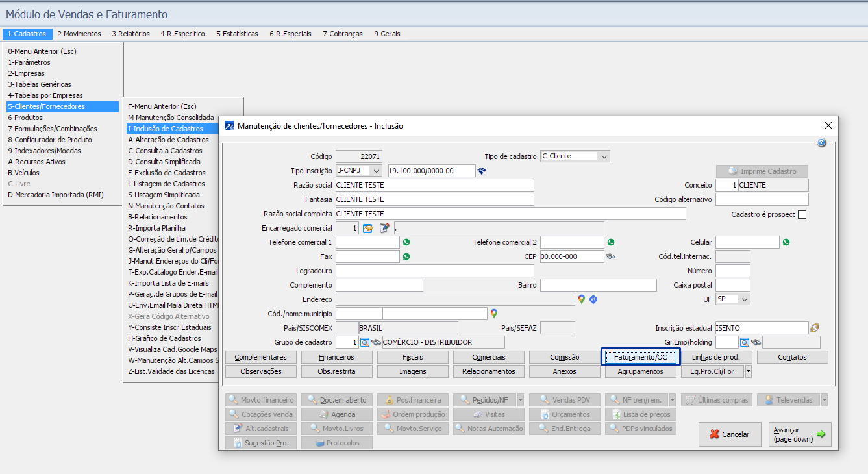Click Grupo de cadastro magnifier lookup icon

tap(365, 342)
